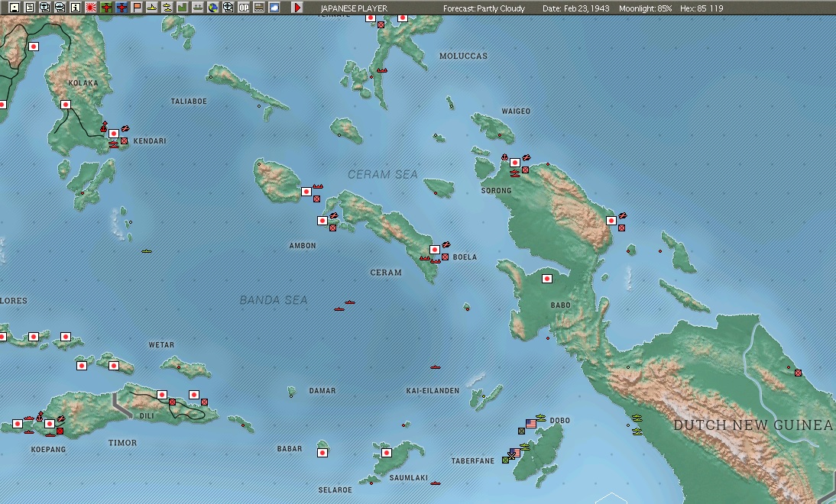Viewport: 836px width, 504px height.
Task: Click the TALIABOE map label
Action: click(x=189, y=102)
